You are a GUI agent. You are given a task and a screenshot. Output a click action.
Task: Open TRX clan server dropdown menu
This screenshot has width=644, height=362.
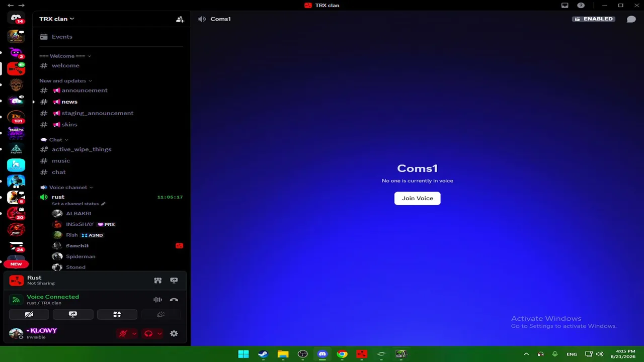pos(57,19)
